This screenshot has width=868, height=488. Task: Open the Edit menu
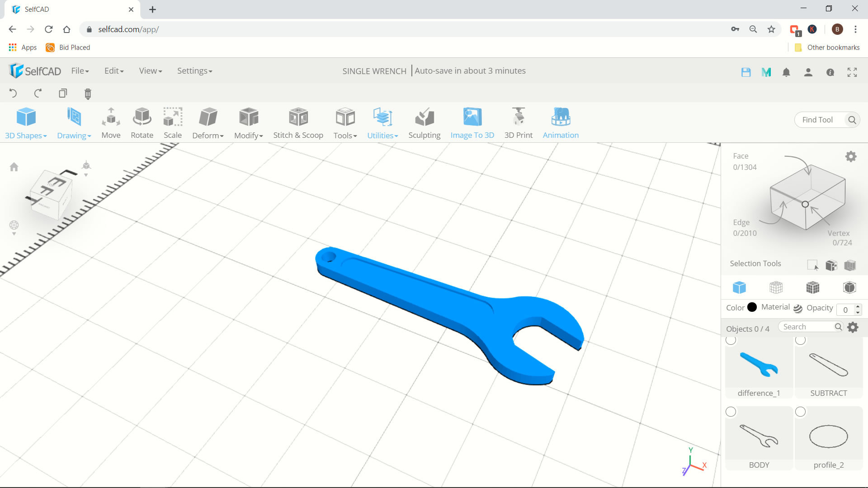click(113, 70)
